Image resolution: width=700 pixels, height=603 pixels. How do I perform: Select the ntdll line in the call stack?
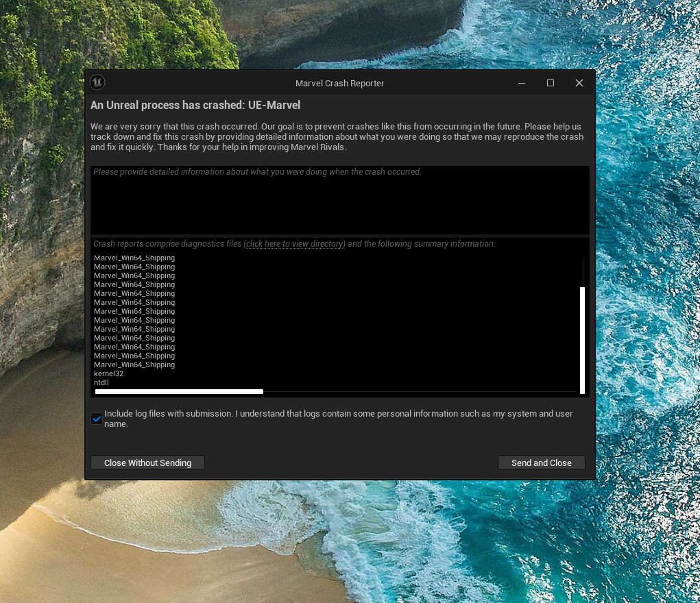(x=101, y=383)
